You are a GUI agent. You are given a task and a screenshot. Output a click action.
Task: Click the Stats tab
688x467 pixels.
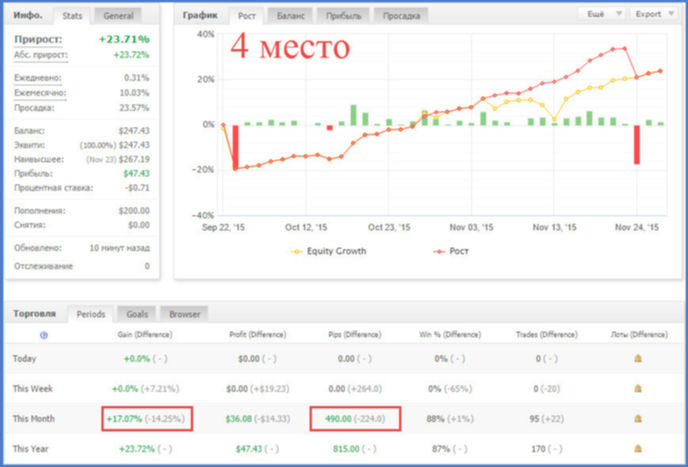point(72,16)
